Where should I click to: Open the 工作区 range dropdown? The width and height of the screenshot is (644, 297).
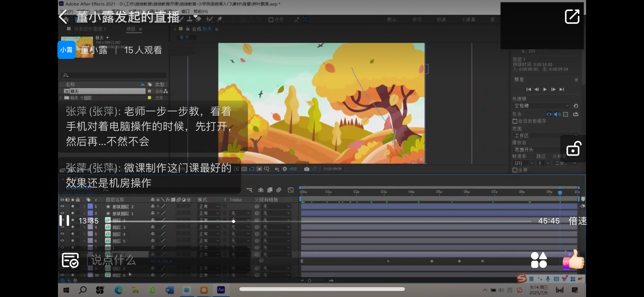coord(545,136)
